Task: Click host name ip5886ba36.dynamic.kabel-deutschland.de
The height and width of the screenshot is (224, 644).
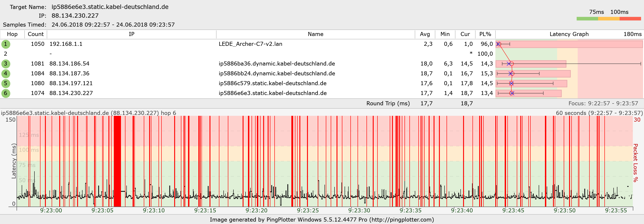Action: 277,64
